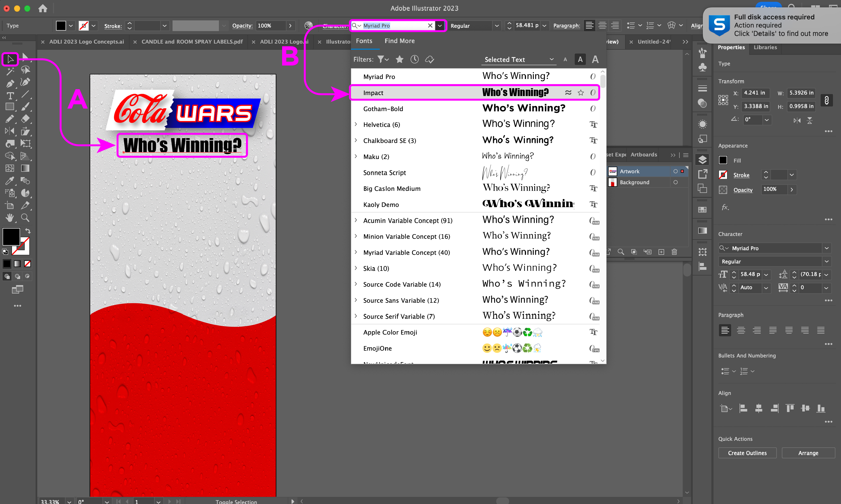Click the Fill color swatch in Appearance
841x504 pixels.
point(723,160)
